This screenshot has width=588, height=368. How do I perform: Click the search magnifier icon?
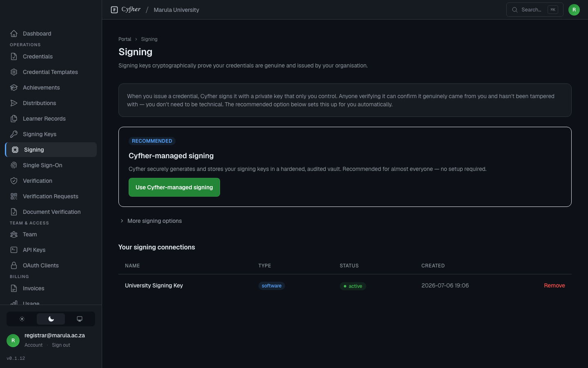[x=515, y=10]
